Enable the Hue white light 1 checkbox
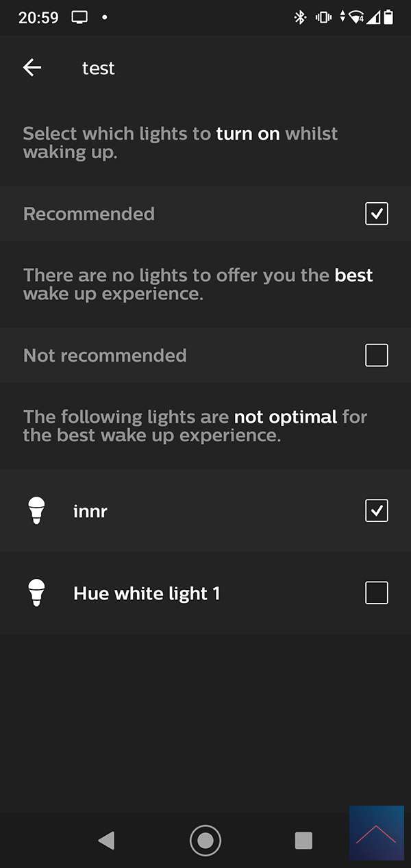 point(377,593)
